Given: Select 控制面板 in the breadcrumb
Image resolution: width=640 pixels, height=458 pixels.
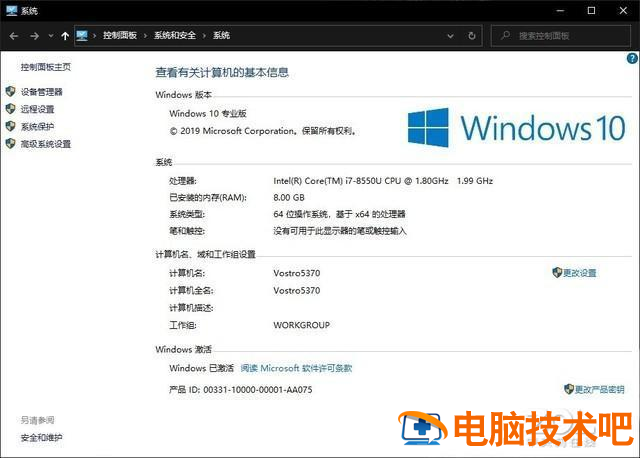Looking at the screenshot, I should click(x=120, y=36).
